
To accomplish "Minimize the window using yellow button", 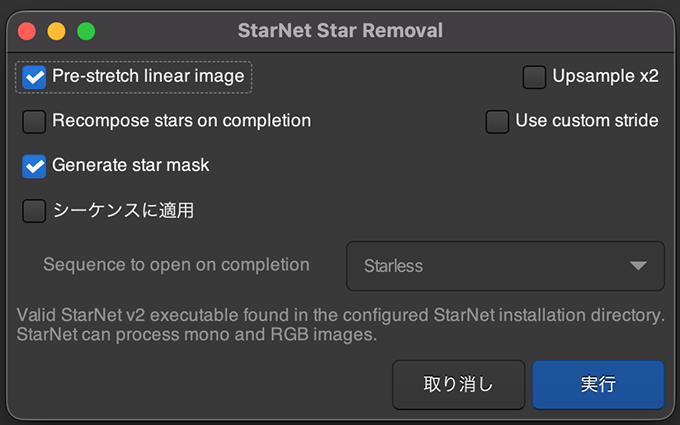I will 56,31.
